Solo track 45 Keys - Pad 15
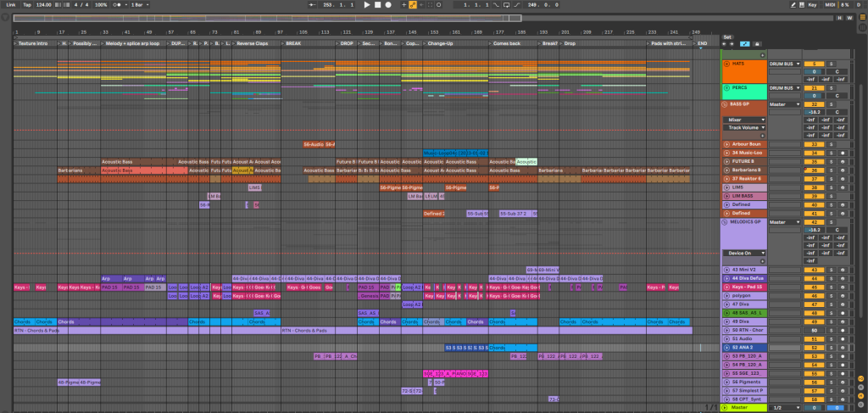 (x=831, y=287)
